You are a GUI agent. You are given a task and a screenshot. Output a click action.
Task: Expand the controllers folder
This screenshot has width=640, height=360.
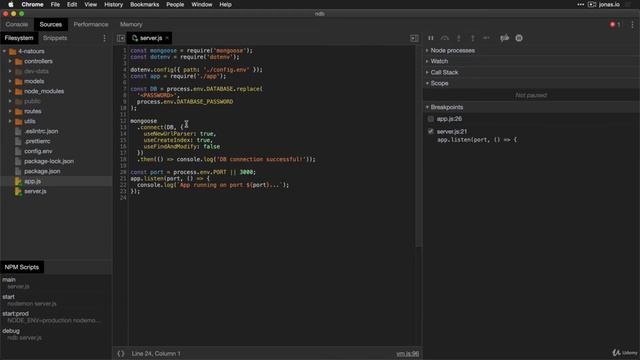(x=10, y=61)
